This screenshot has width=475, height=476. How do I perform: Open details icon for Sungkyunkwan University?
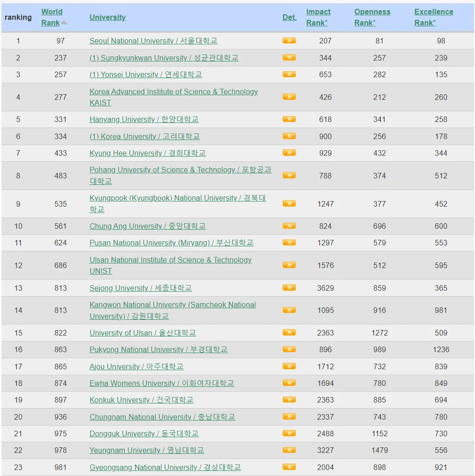(x=289, y=57)
